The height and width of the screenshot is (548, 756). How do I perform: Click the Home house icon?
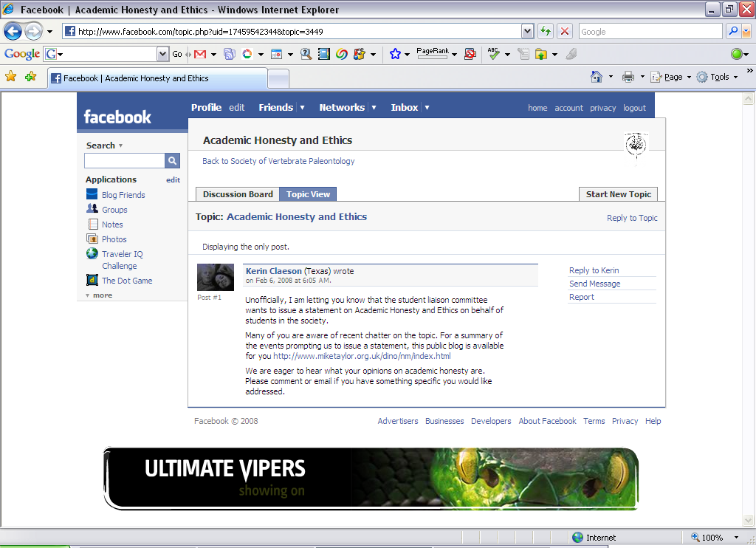597,77
